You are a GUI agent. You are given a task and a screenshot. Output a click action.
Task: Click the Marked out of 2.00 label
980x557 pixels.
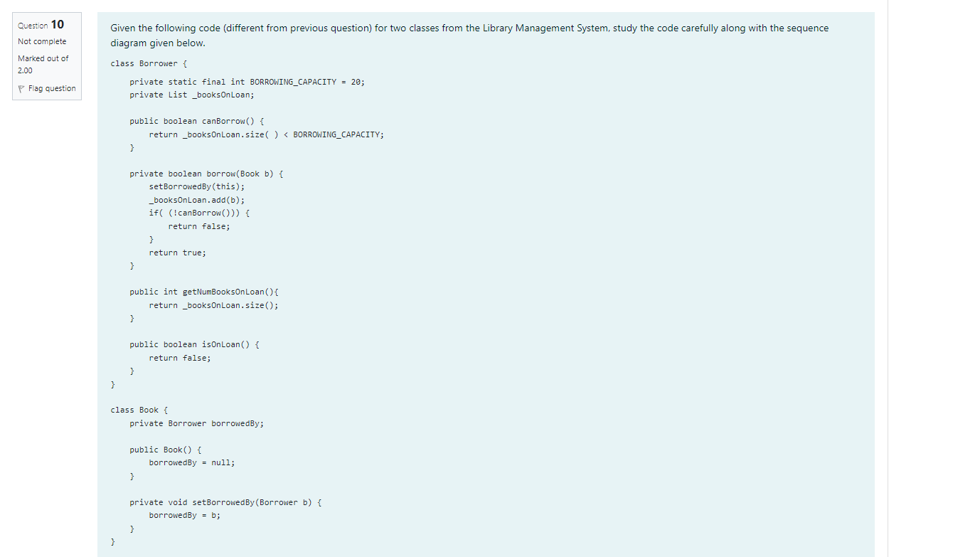43,63
